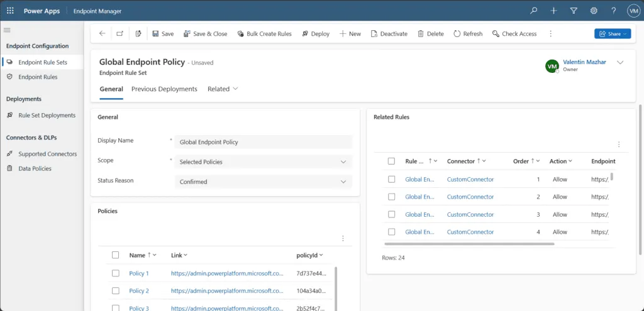This screenshot has width=644, height=311.
Task: Open record in new window icon
Action: click(119, 34)
